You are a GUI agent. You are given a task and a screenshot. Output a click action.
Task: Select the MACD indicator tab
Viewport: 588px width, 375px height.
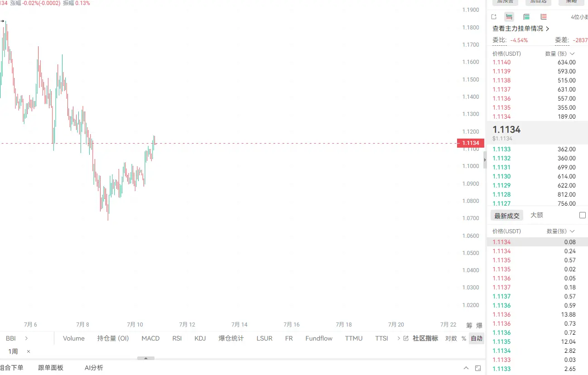[150, 338]
